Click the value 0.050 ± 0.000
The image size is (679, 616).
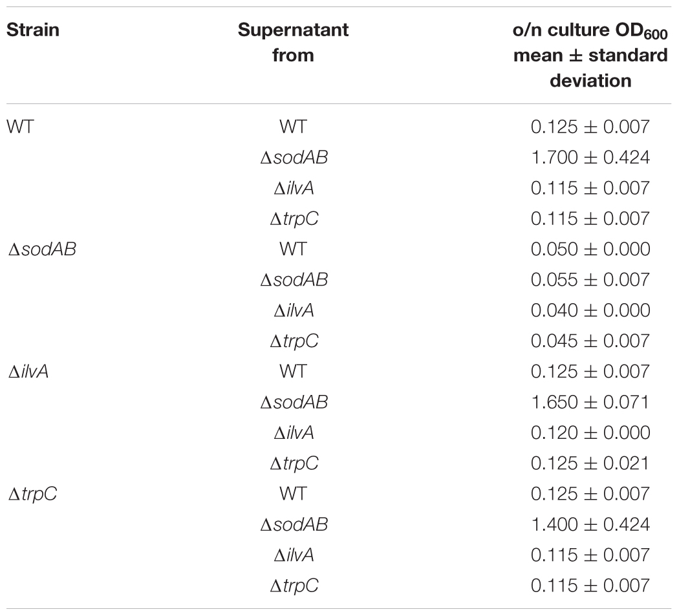(x=590, y=250)
